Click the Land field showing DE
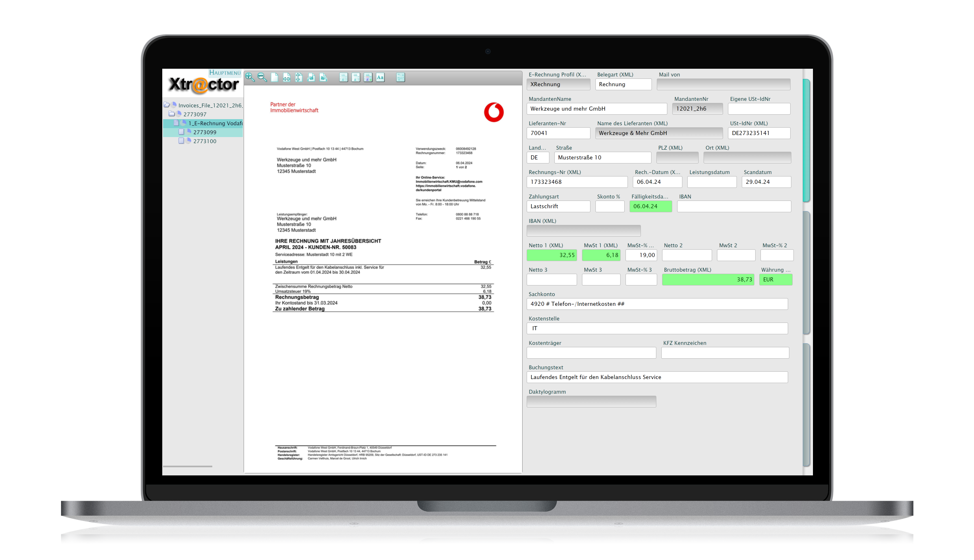The image size is (974, 560). 538,157
